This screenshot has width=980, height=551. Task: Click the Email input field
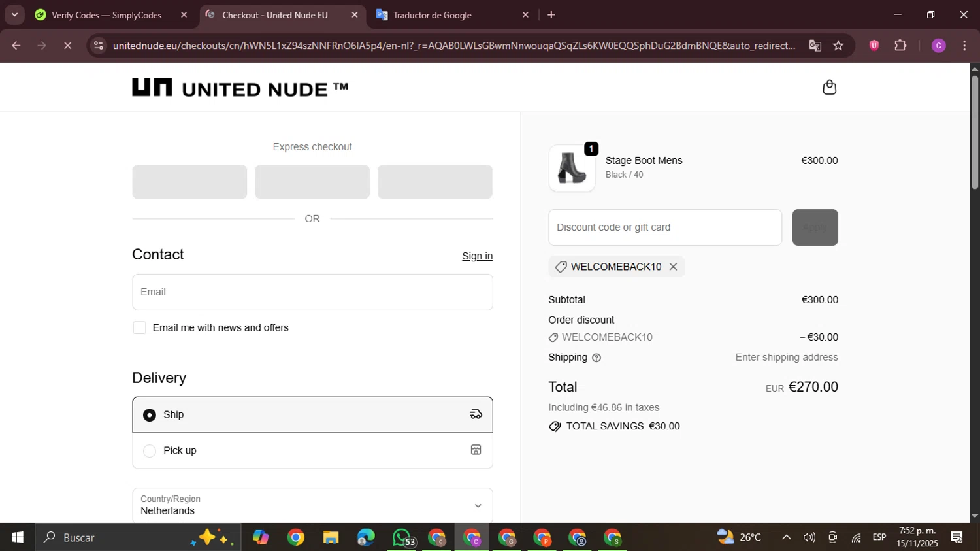pos(312,292)
